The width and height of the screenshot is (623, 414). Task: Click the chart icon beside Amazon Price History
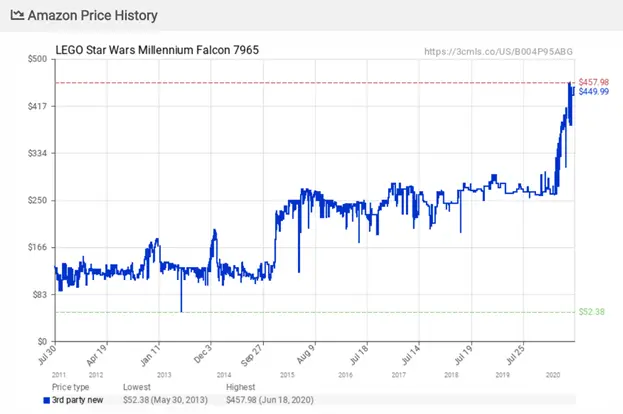(x=17, y=15)
